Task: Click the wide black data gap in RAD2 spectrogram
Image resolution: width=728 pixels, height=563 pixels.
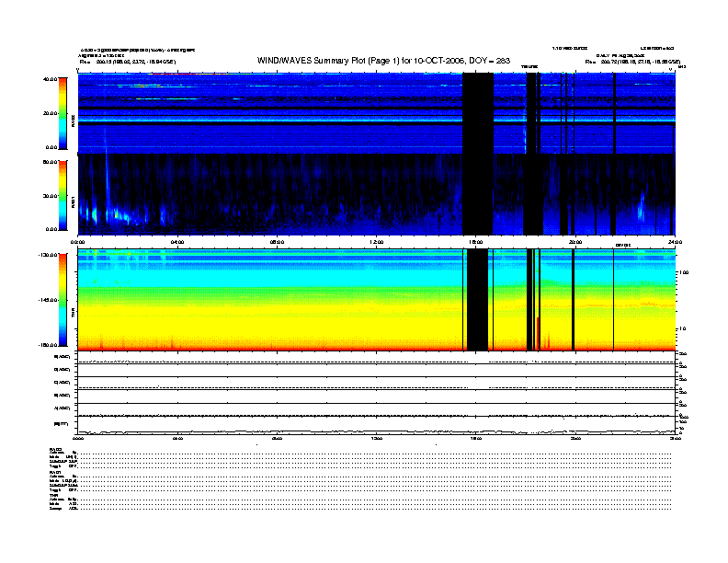Action: [478, 113]
